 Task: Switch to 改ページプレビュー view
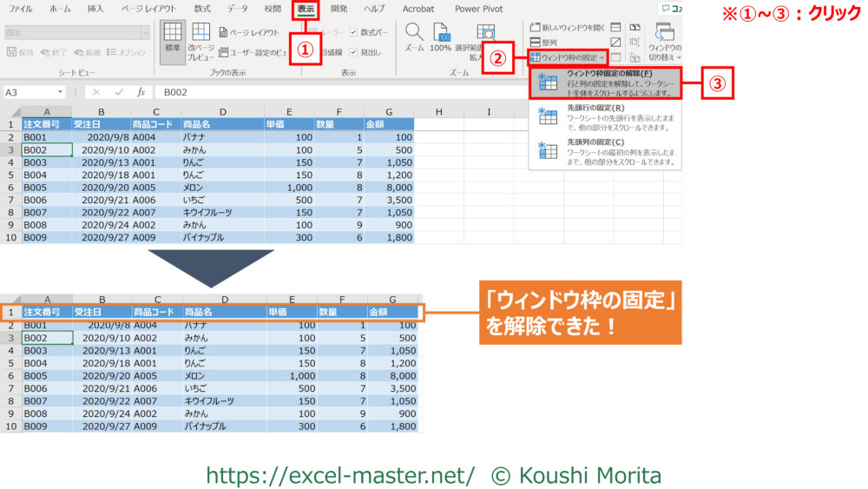pyautogui.click(x=201, y=40)
